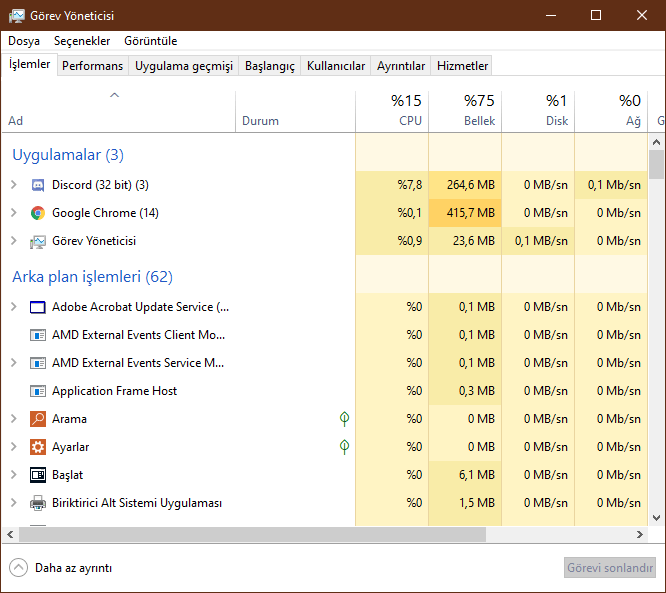Select the İşlemler tab
Screen dimensions: 666x593
29,64
